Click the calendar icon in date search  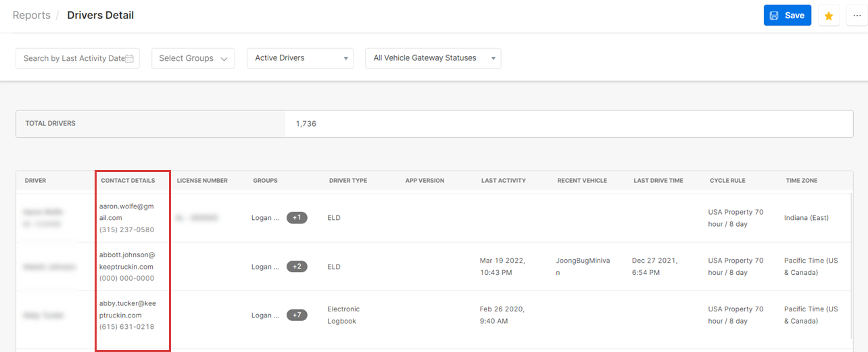tap(129, 59)
